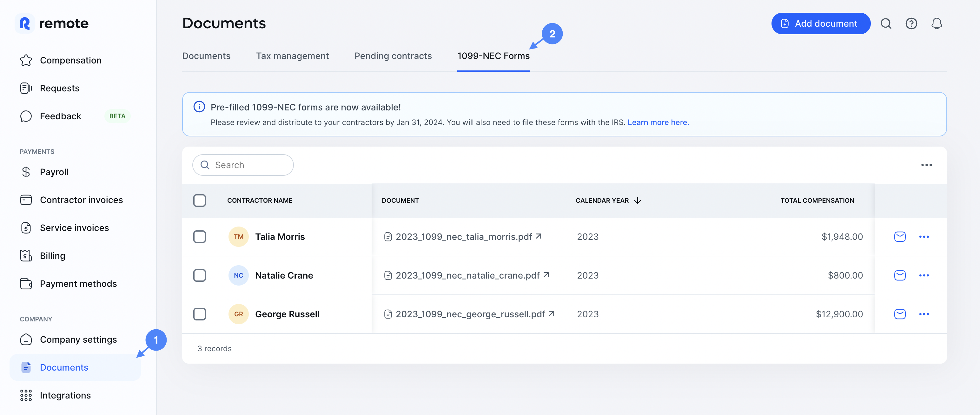The image size is (980, 415).
Task: Click the '3 records' count text
Action: click(215, 348)
